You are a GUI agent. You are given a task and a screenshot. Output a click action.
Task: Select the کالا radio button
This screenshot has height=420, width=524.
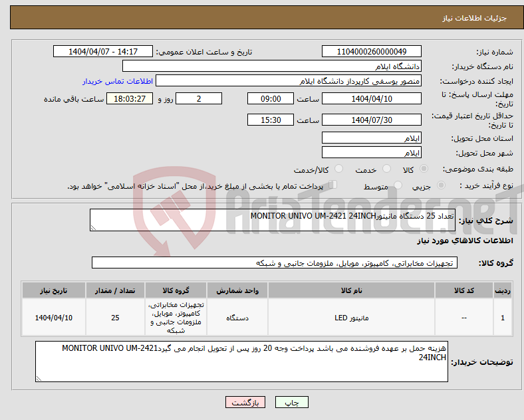424,169
